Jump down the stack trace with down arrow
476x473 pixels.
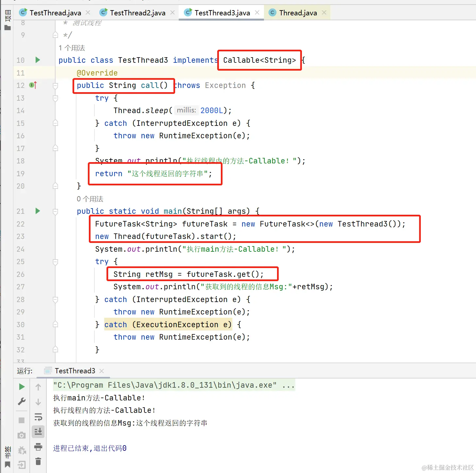(38, 402)
